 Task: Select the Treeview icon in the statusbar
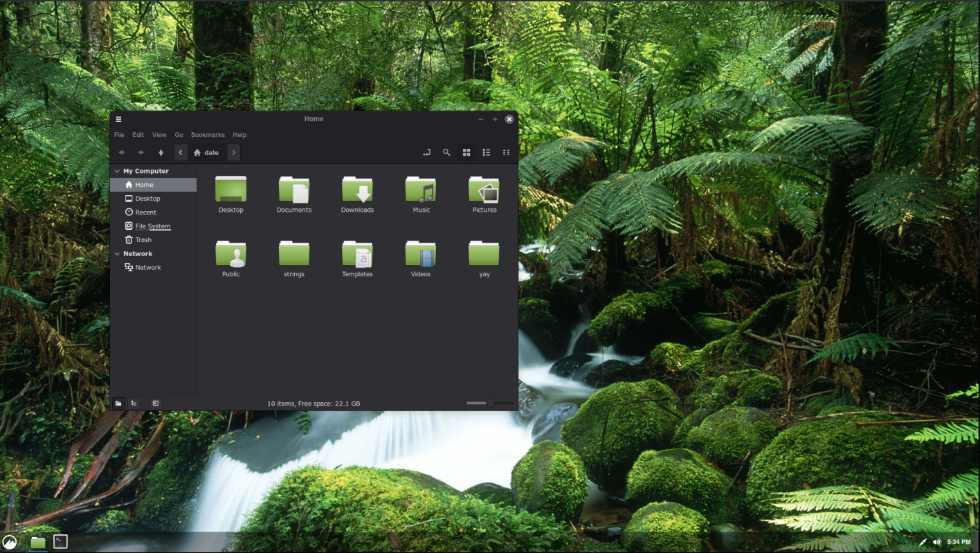134,403
